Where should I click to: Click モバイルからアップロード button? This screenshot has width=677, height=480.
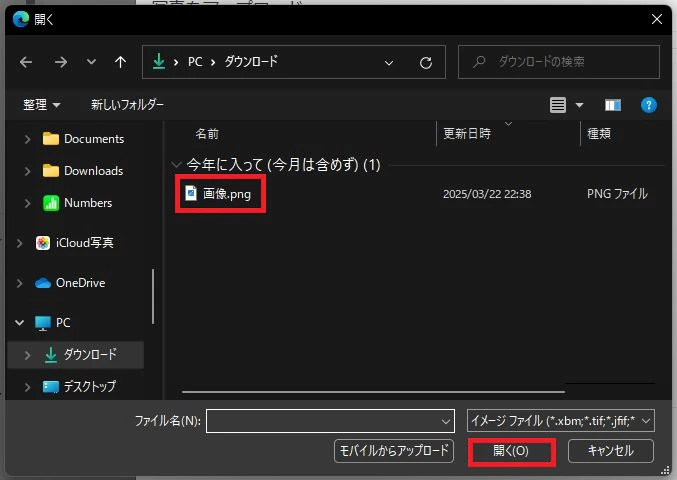coord(394,451)
